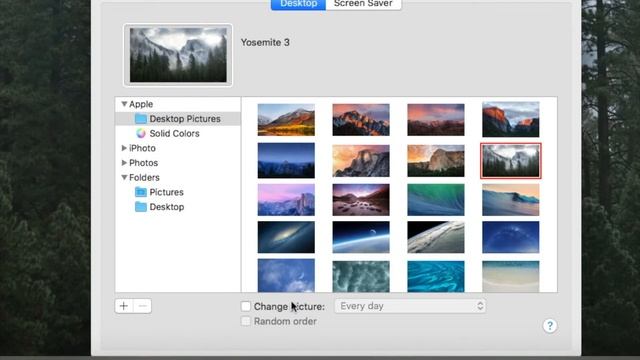Toggle the Random order checkbox
640x360 pixels.
click(246, 321)
